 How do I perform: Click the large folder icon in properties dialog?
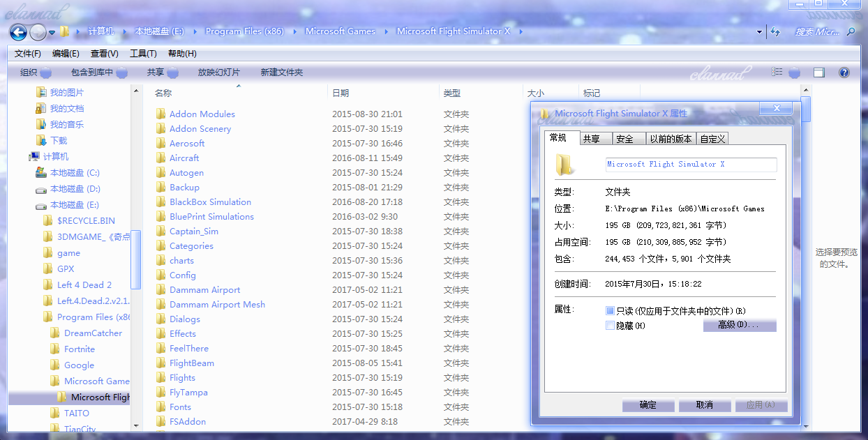(x=566, y=165)
